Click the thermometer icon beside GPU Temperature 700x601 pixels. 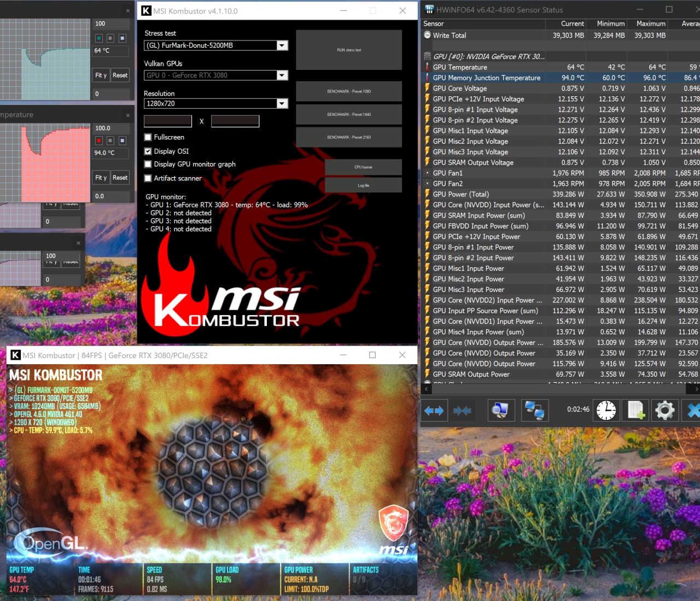427,67
